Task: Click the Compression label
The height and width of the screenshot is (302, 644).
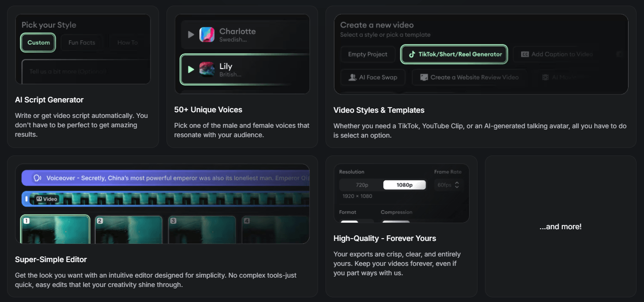Action: (397, 212)
